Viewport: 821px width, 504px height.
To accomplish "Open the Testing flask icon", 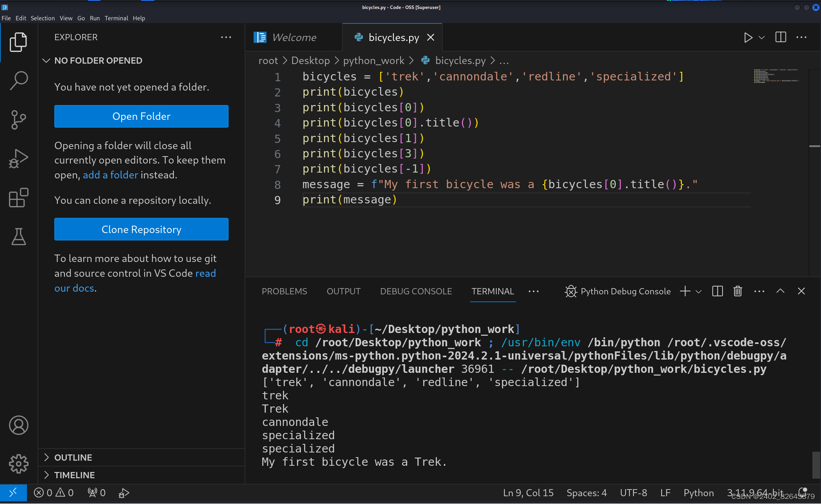I will point(18,237).
